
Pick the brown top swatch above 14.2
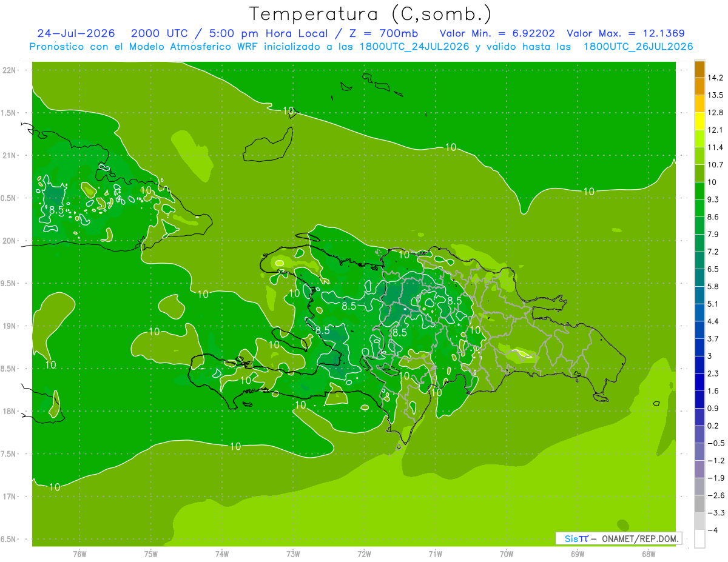click(699, 69)
